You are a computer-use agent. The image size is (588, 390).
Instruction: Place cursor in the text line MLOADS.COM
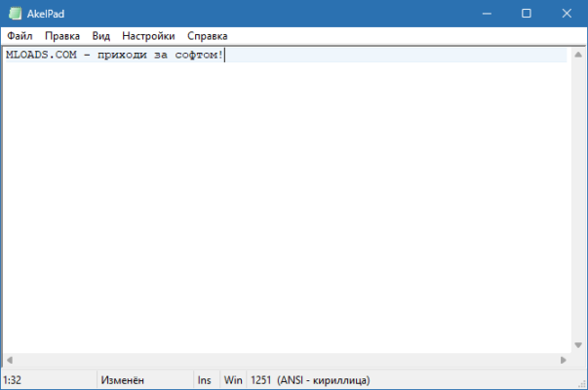41,55
